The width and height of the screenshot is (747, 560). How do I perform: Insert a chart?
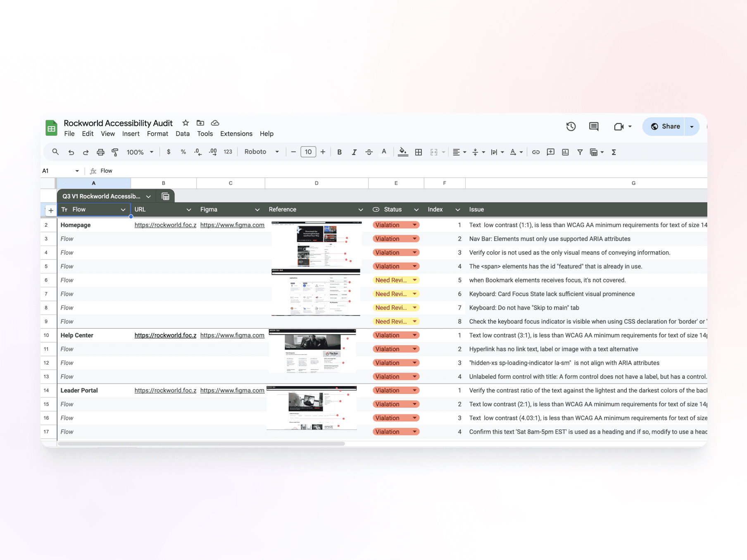(565, 152)
